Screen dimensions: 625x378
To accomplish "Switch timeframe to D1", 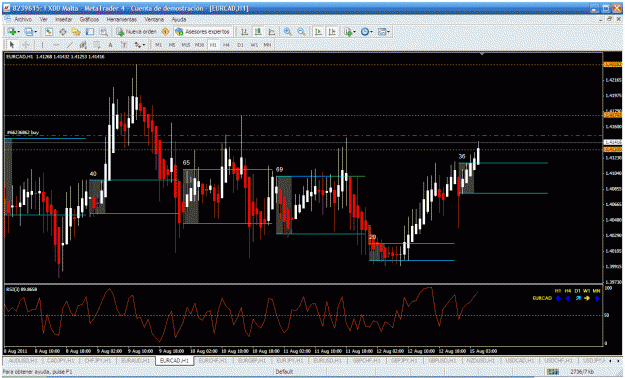I will pyautogui.click(x=240, y=45).
